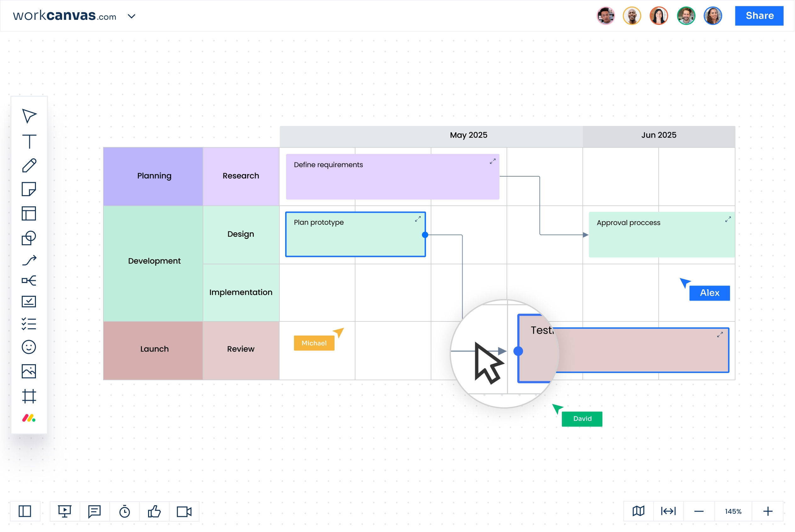Select the Text tool
Viewport: 795px width, 532px height.
click(29, 141)
